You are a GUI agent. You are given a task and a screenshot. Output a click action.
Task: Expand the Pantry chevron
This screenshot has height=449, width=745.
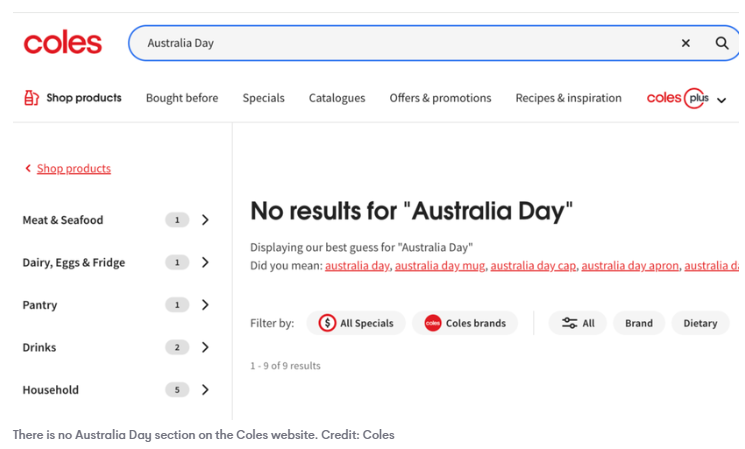[x=205, y=305]
